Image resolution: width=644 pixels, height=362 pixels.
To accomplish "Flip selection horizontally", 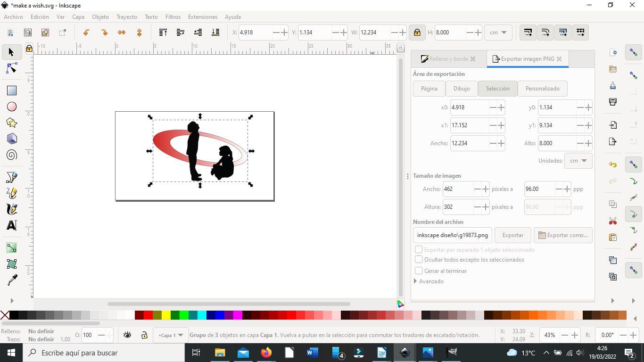I will pyautogui.click(x=122, y=33).
